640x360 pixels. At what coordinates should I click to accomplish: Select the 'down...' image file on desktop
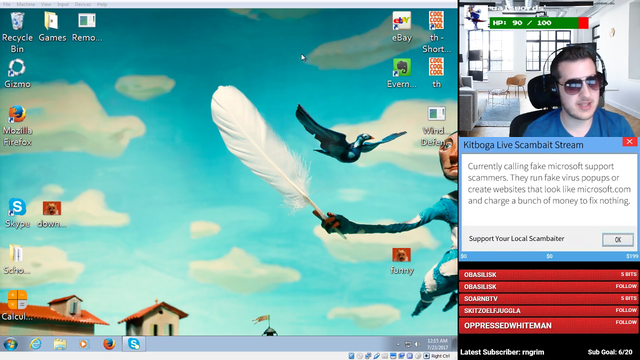tap(52, 214)
